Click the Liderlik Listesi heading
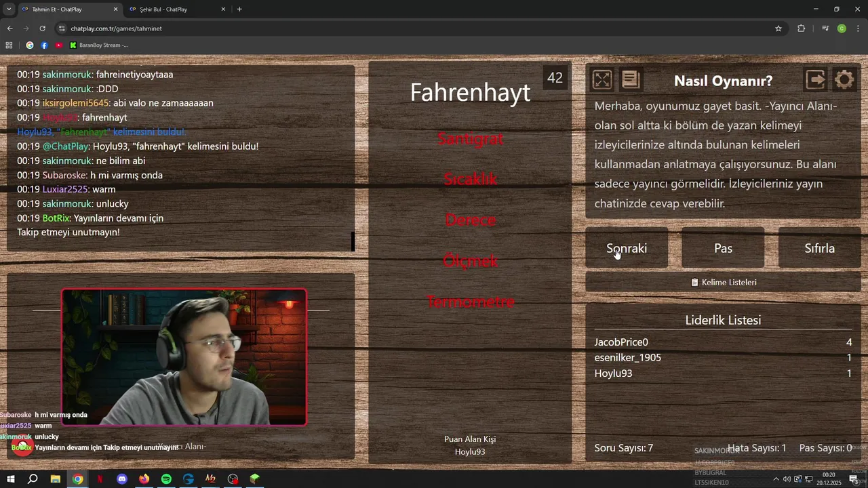This screenshot has height=488, width=868. (x=723, y=321)
